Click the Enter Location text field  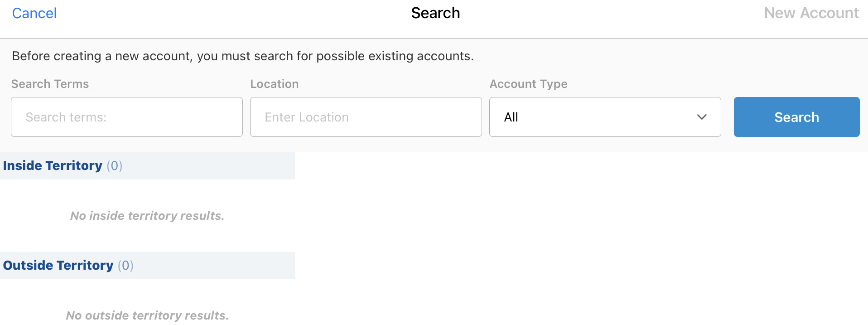coord(366,117)
